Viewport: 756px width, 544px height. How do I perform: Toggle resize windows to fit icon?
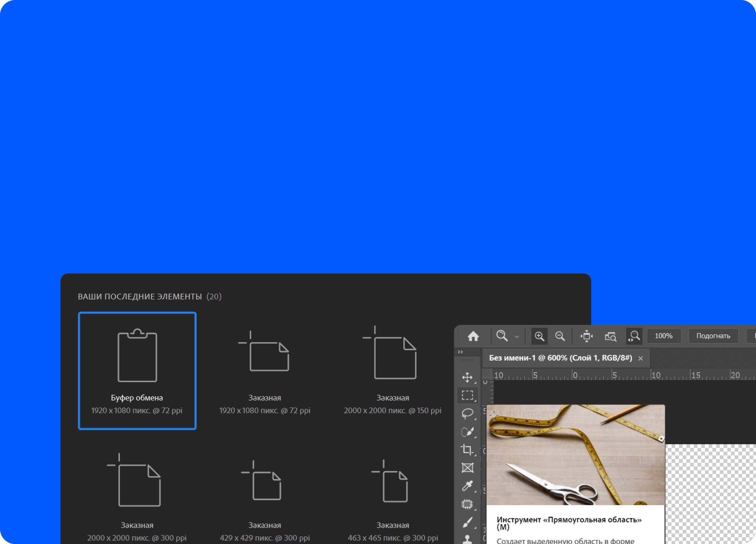[x=587, y=336]
